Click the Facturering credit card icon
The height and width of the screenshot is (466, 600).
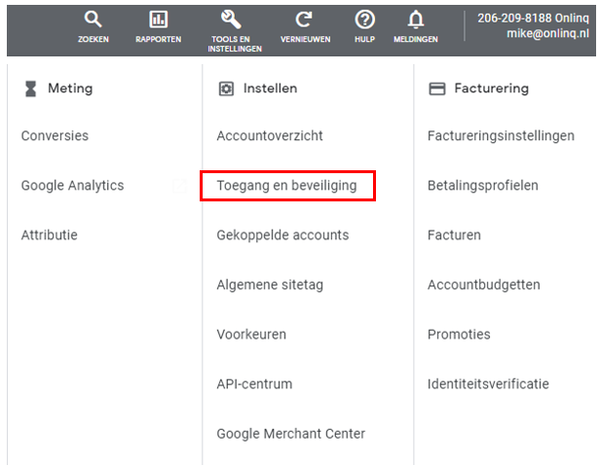click(437, 89)
